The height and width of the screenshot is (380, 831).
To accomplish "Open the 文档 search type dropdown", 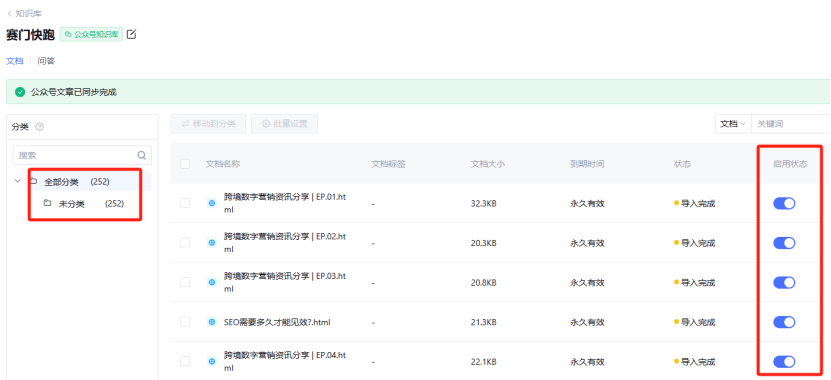I will pyautogui.click(x=733, y=123).
